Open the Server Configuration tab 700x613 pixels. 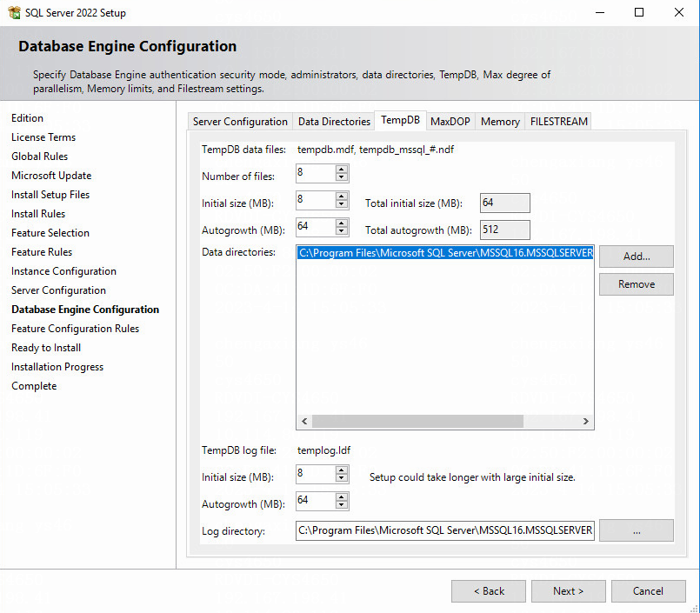[240, 122]
